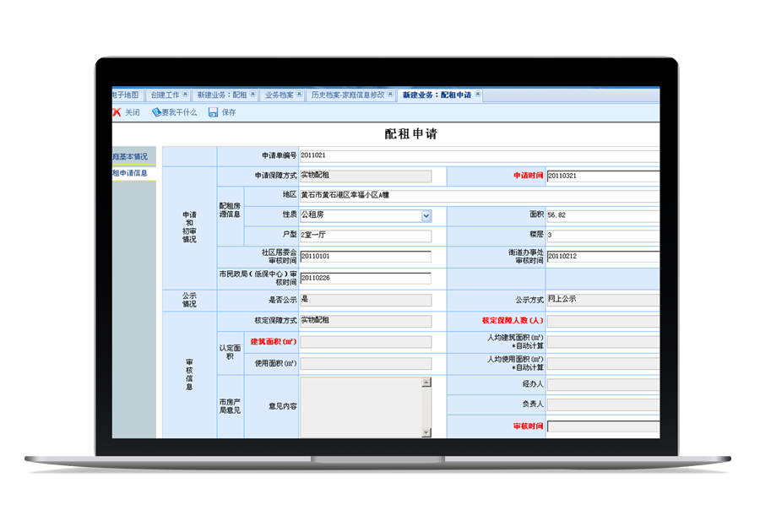The height and width of the screenshot is (532, 760).
Task: Select 配租申请信息 in left sidebar
Action: 132,173
